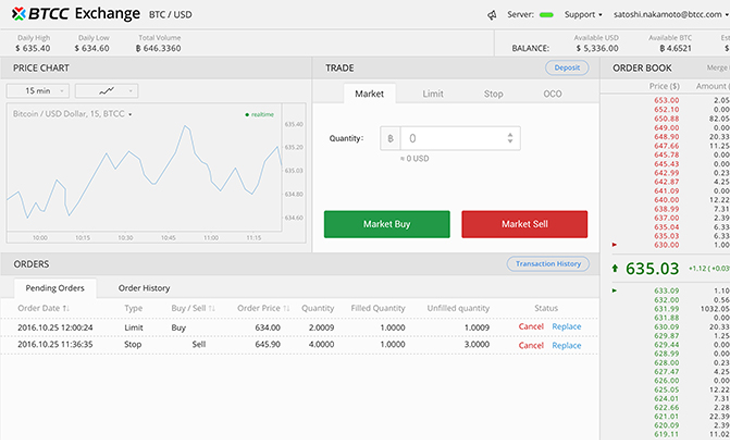Image resolution: width=730 pixels, height=440 pixels.
Task: Click the realtime indicator on chart
Action: pos(259,115)
